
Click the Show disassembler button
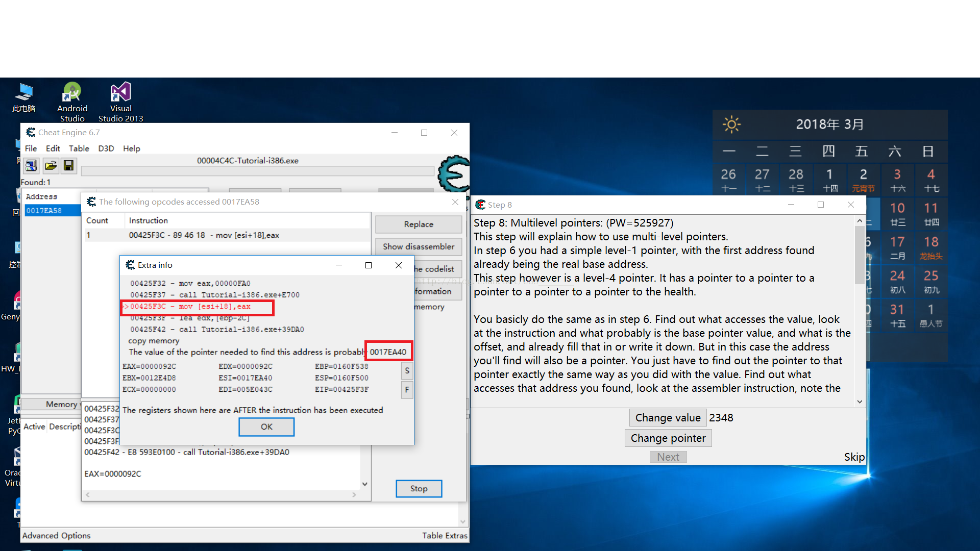point(418,246)
